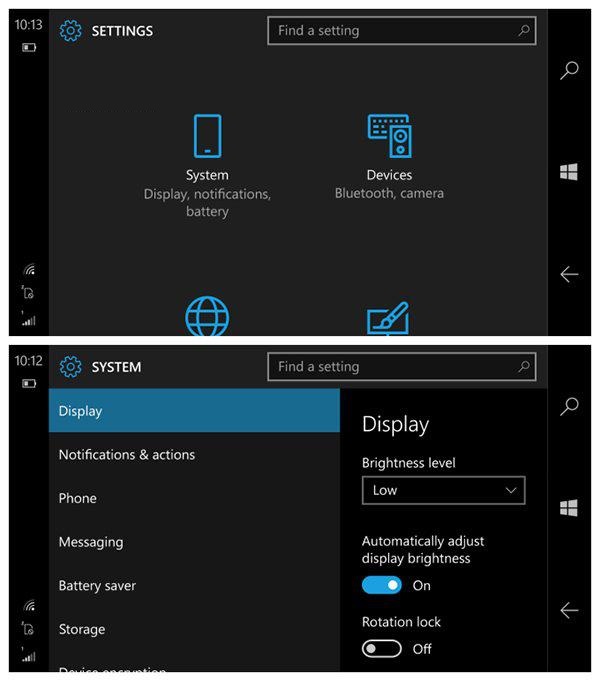The height and width of the screenshot is (681, 600).
Task: Tap the Windows Start button beside Settings screen
Action: 569,172
